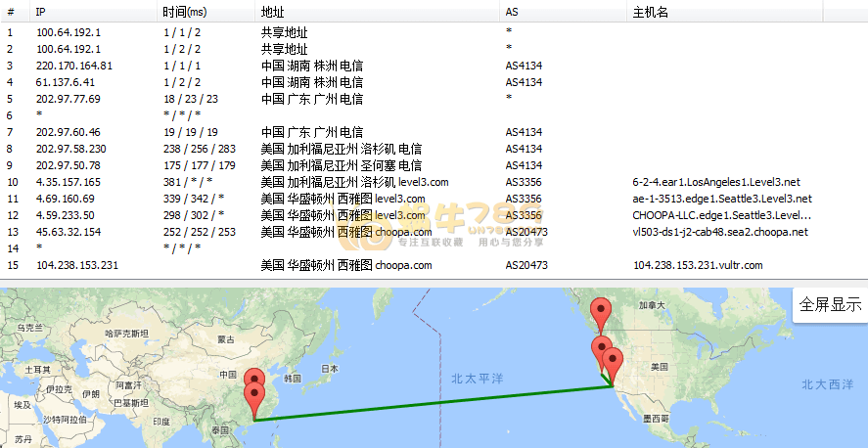Viewport: 868px width, 448px height.
Task: Select the row with IP 202.97.58.230
Action: [x=70, y=149]
